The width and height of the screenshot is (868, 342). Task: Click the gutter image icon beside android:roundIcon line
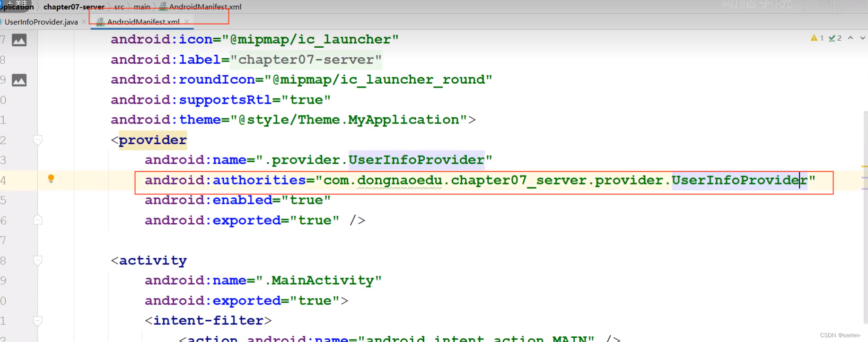click(19, 80)
